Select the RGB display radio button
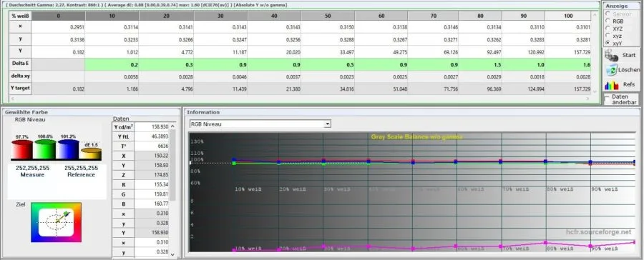Viewport: 644px width, 260px height. [608, 21]
